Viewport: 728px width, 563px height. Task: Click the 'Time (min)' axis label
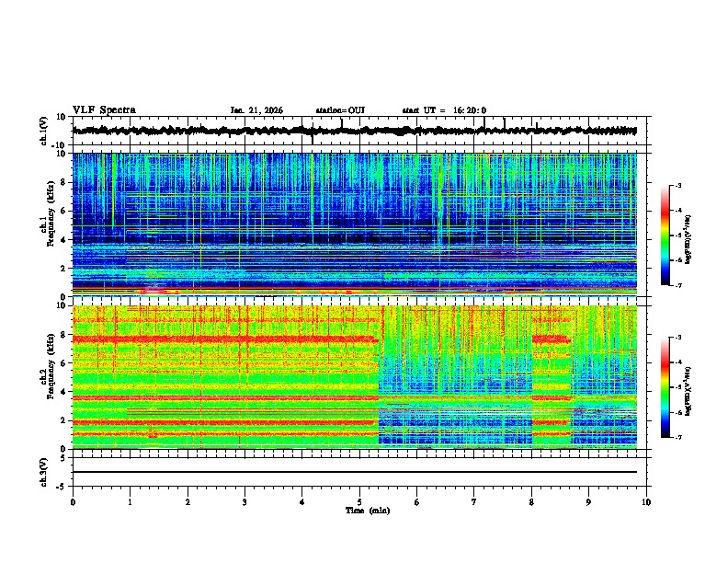[x=368, y=511]
